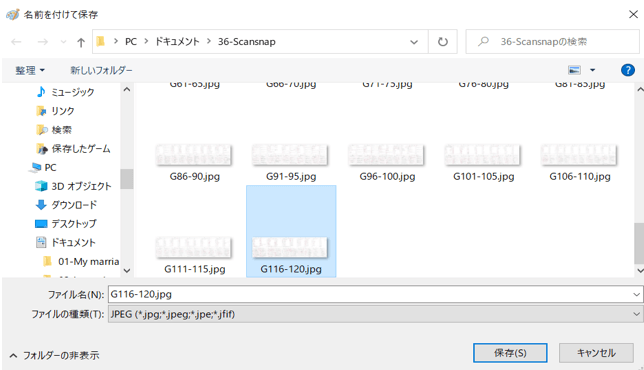
Task: Click the file list scroll-up arrow
Action: 639,89
